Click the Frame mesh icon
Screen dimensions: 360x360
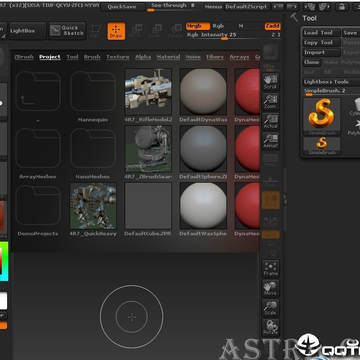[x=270, y=269]
